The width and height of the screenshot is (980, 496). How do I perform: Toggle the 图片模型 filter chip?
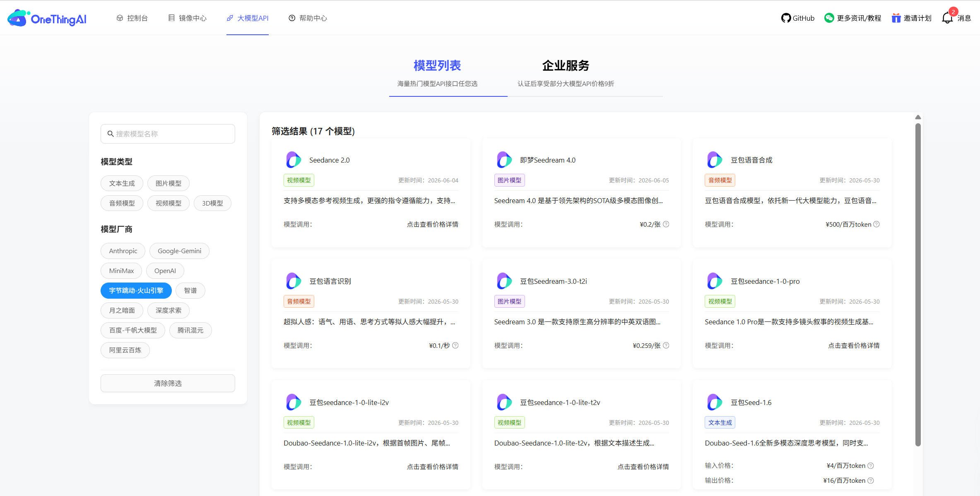(169, 183)
